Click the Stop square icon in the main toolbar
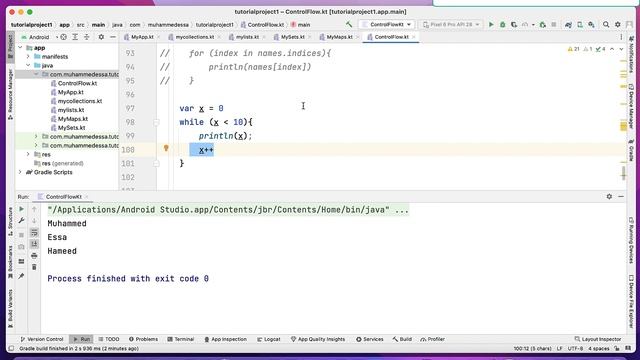This screenshot has height=360, width=640. 554,24
